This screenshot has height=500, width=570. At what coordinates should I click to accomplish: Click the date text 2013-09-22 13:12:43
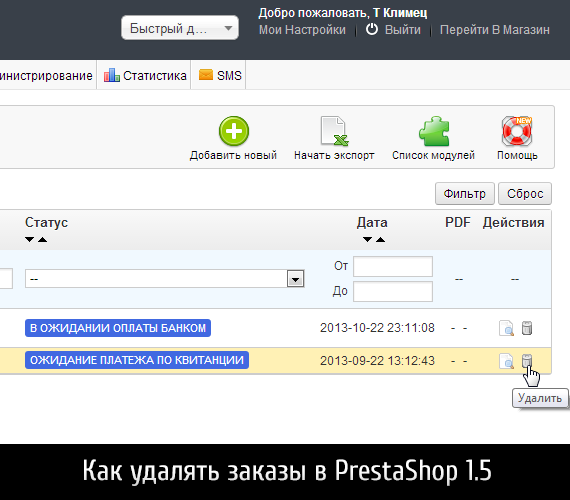(x=377, y=361)
